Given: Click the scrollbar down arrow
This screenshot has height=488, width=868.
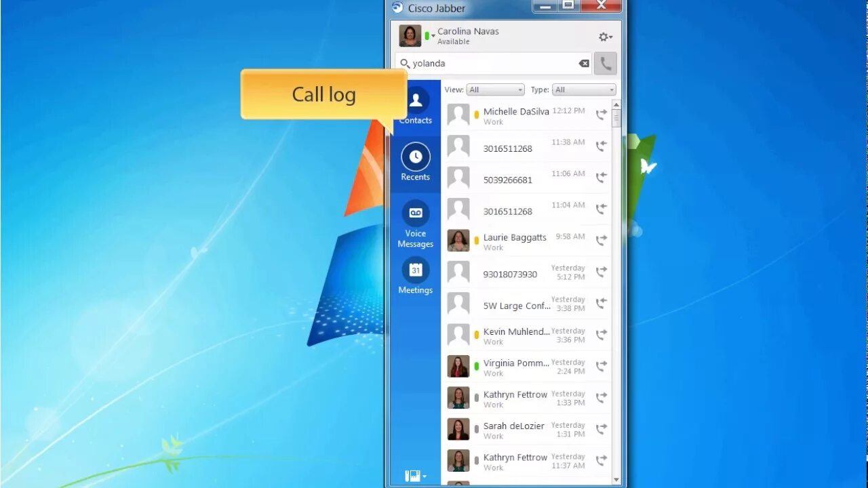Looking at the screenshot, I should tap(616, 480).
